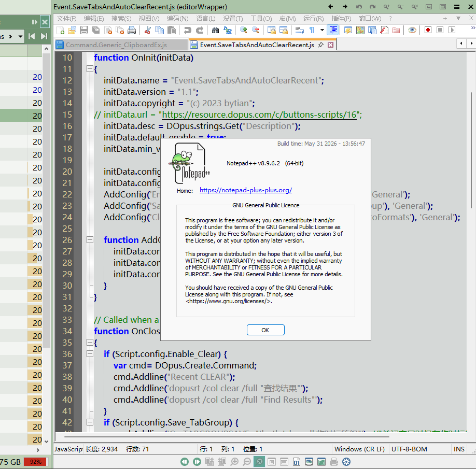Collapse the fold at line 11
The height and width of the screenshot is (469, 476).
pos(90,69)
